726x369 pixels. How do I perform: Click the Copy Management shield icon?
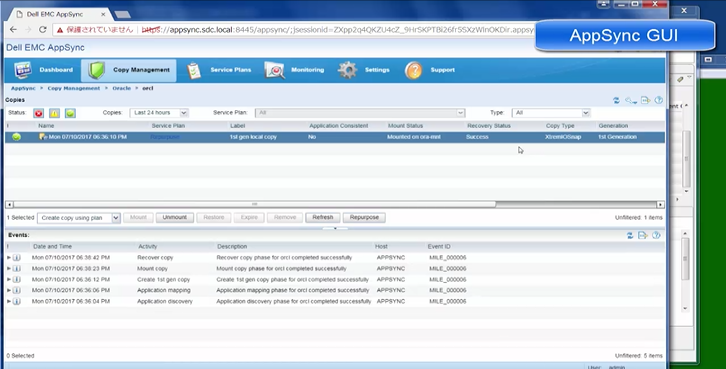(x=97, y=70)
